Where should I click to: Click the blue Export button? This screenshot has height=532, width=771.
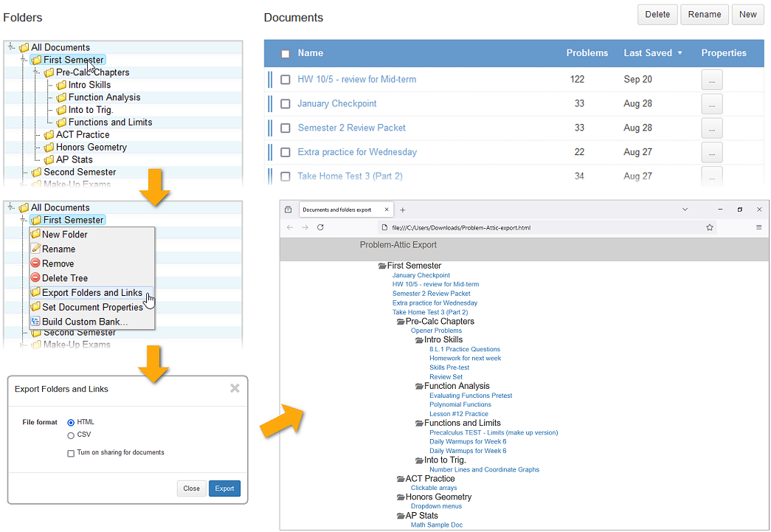click(224, 488)
